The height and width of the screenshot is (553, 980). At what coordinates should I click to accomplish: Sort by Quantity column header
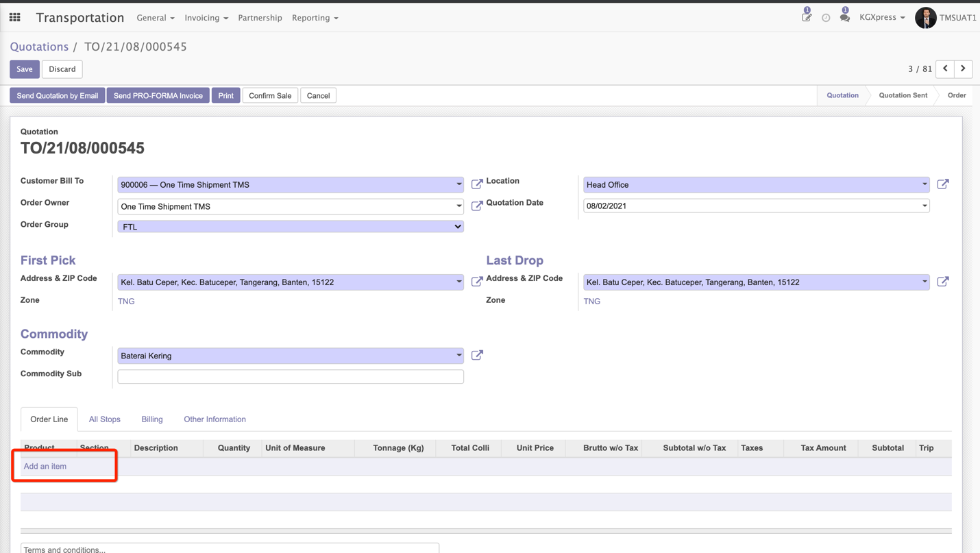pos(234,448)
